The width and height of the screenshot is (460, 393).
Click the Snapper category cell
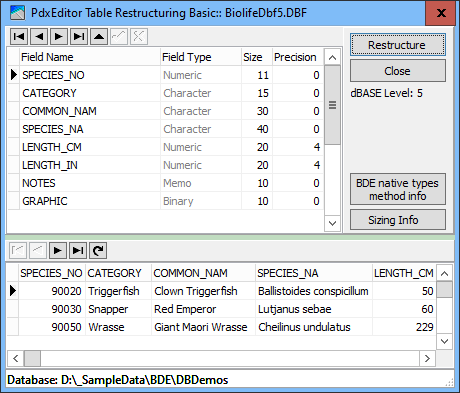(118, 309)
